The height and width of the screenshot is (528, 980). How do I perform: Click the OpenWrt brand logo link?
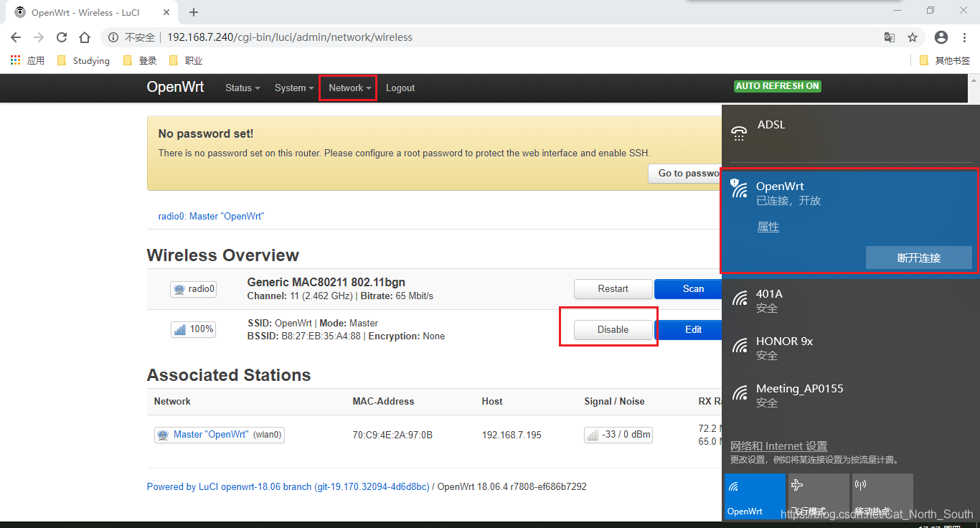pos(175,87)
